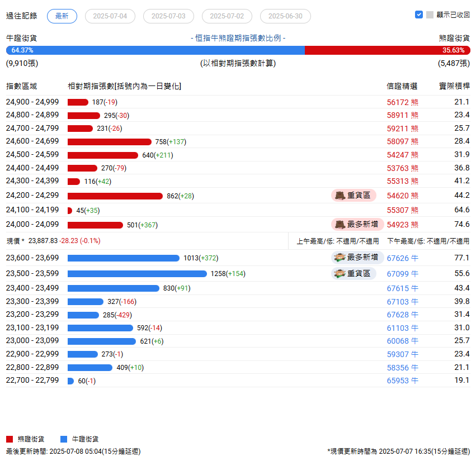Click the red bar for 24,000 - 24,099
The width and height of the screenshot is (476, 461).
point(95,225)
